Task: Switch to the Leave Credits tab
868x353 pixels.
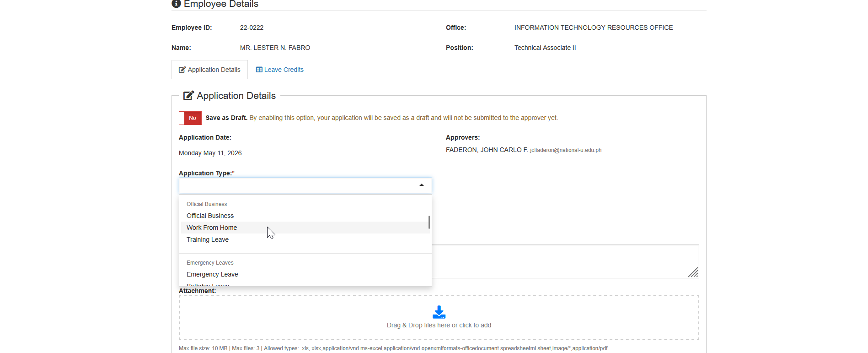Action: [x=280, y=70]
